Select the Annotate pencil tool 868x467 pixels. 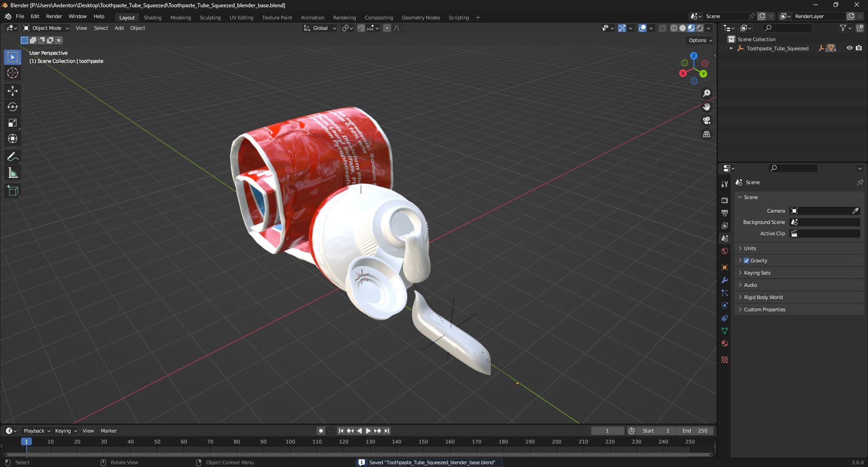pyautogui.click(x=13, y=157)
